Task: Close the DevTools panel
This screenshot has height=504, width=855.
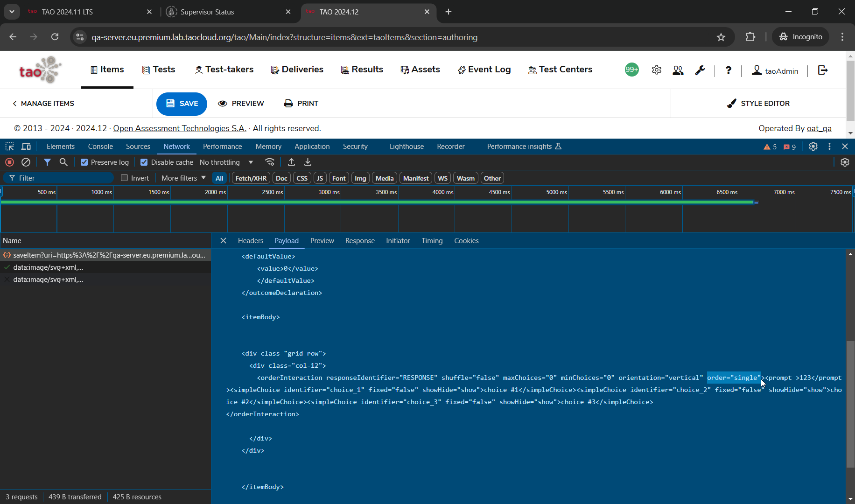Action: click(x=845, y=147)
